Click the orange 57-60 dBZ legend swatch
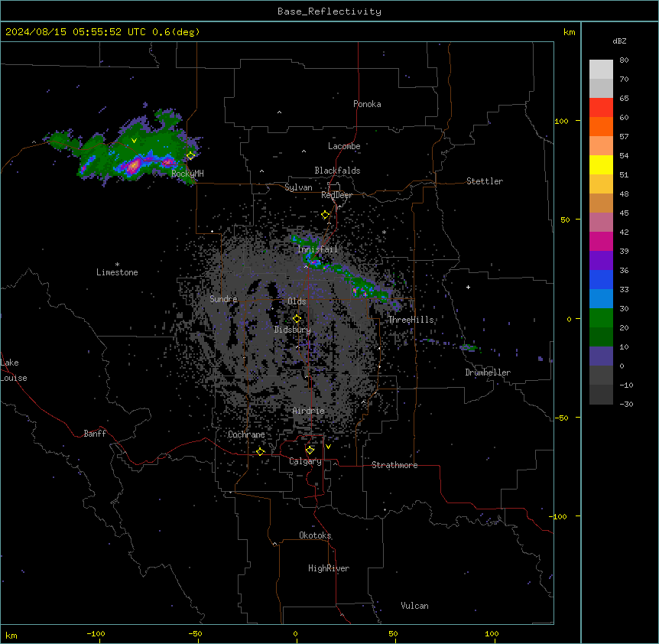Screen dimensions: 659x644 click(x=601, y=126)
